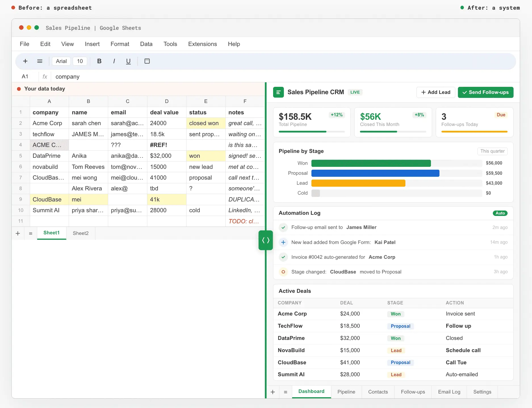Click the orange Lead pipeline bar
Image resolution: width=532 pixels, height=408 pixels.
pyautogui.click(x=358, y=183)
